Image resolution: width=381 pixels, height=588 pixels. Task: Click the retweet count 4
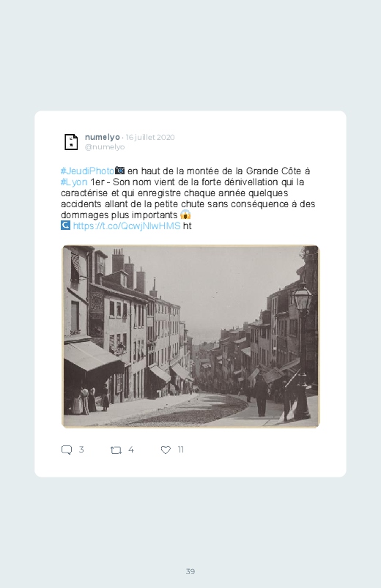pyautogui.click(x=131, y=450)
